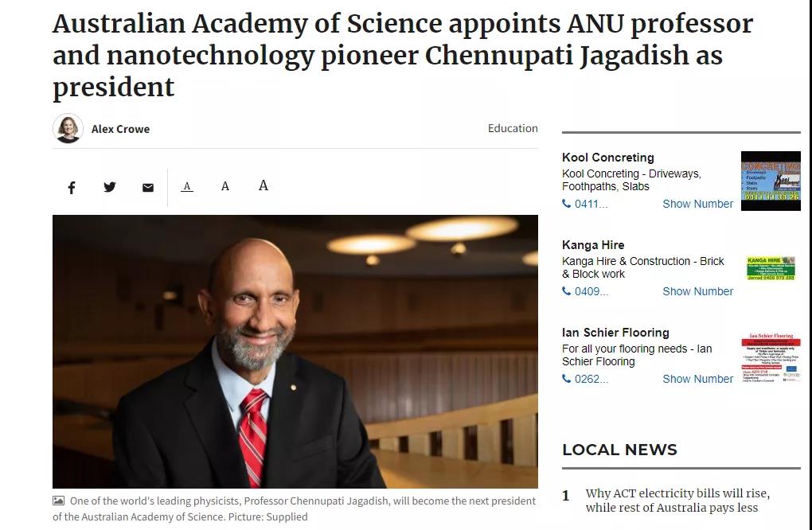Open the Education section link

(513, 128)
